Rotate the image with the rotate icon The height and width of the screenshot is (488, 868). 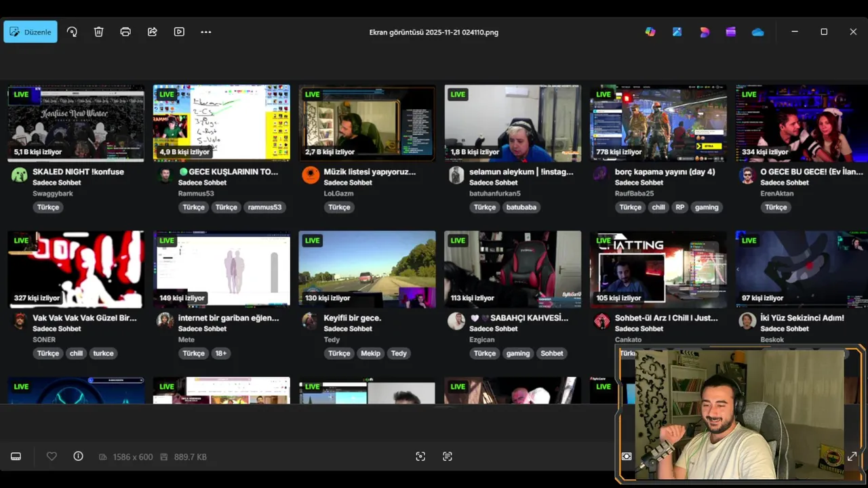pos(72,32)
